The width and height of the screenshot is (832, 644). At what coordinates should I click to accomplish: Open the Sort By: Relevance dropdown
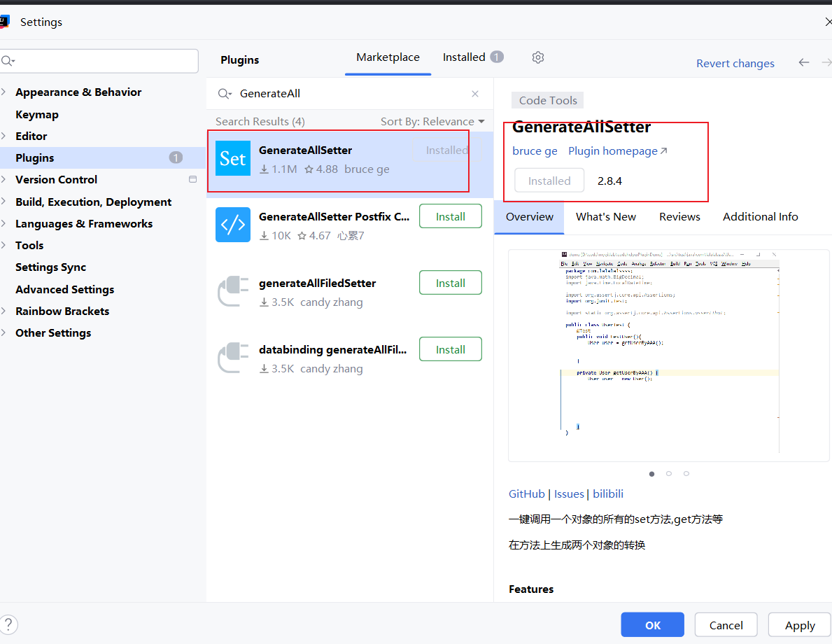[432, 122]
